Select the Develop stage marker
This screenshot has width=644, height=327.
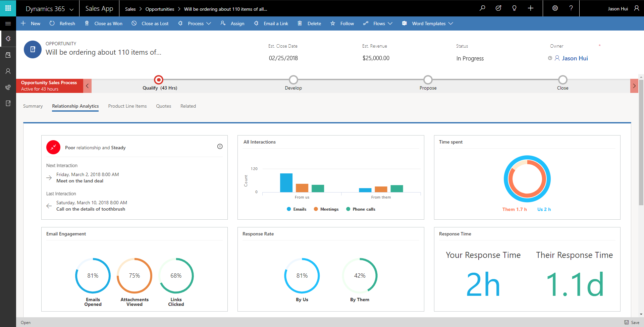coord(293,80)
